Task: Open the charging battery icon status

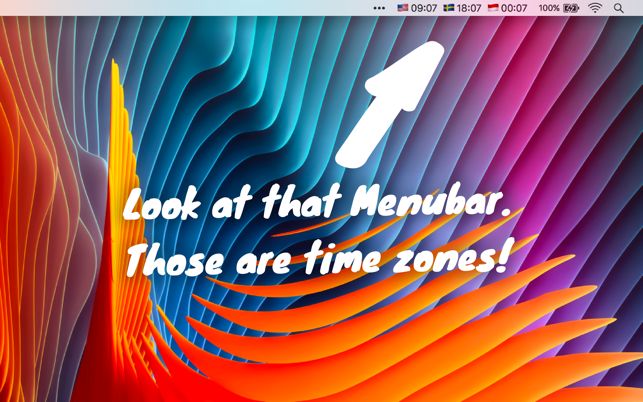Action: [570, 8]
